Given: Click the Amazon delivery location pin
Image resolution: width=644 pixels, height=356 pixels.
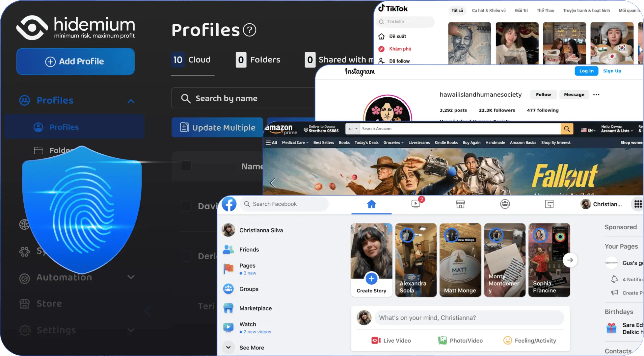Looking at the screenshot, I should pos(306,130).
